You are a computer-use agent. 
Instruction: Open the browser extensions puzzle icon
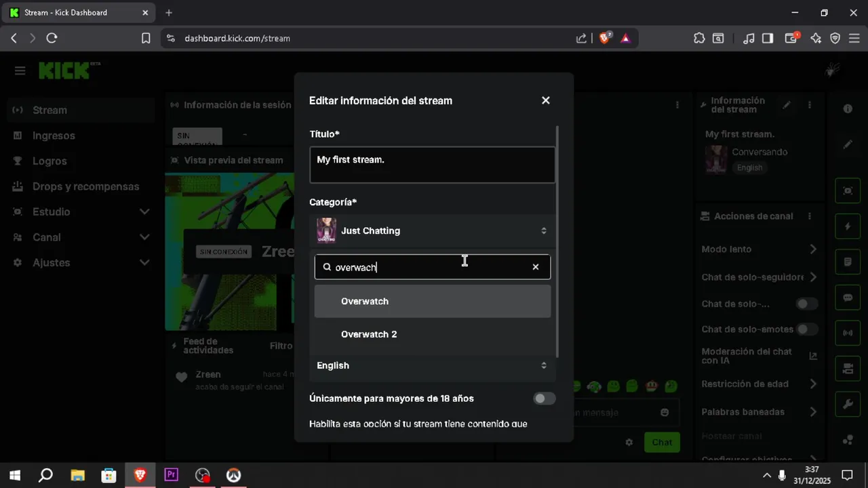pos(699,39)
